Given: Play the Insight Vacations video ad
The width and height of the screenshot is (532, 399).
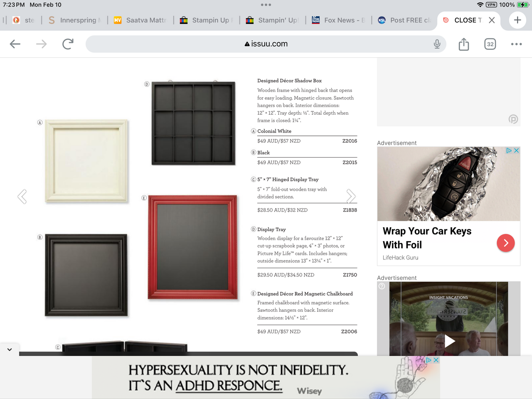Looking at the screenshot, I should coord(449,341).
